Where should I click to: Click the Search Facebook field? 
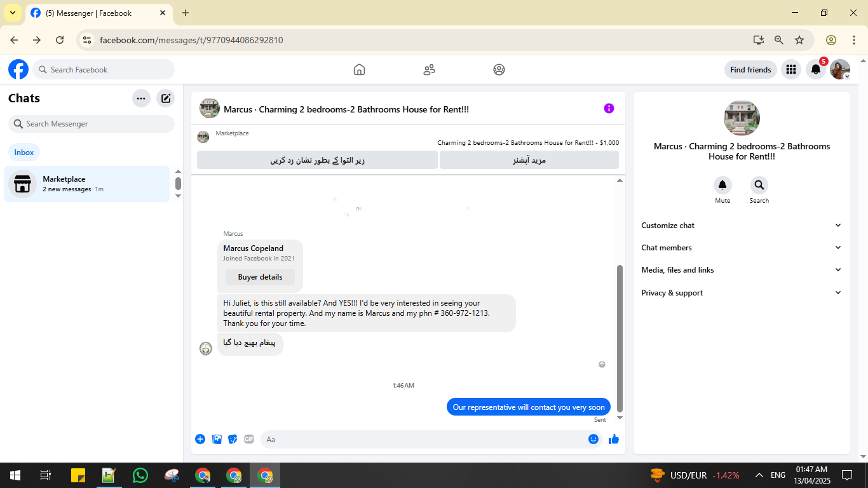[x=104, y=69]
